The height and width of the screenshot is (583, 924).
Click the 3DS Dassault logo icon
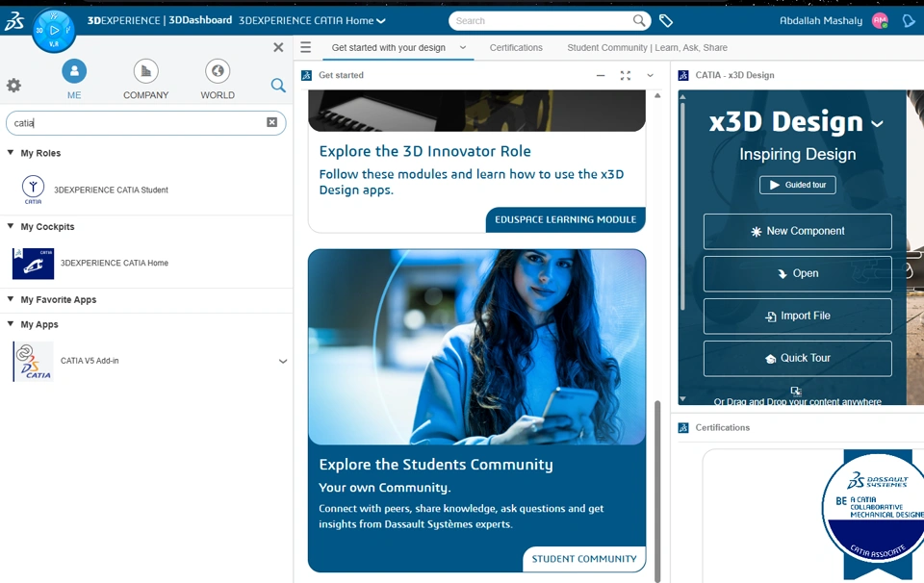tap(14, 21)
